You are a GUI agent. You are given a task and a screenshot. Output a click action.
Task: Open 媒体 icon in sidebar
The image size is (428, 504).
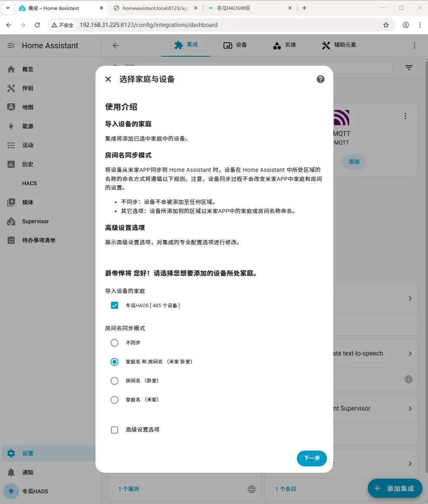pyautogui.click(x=11, y=202)
